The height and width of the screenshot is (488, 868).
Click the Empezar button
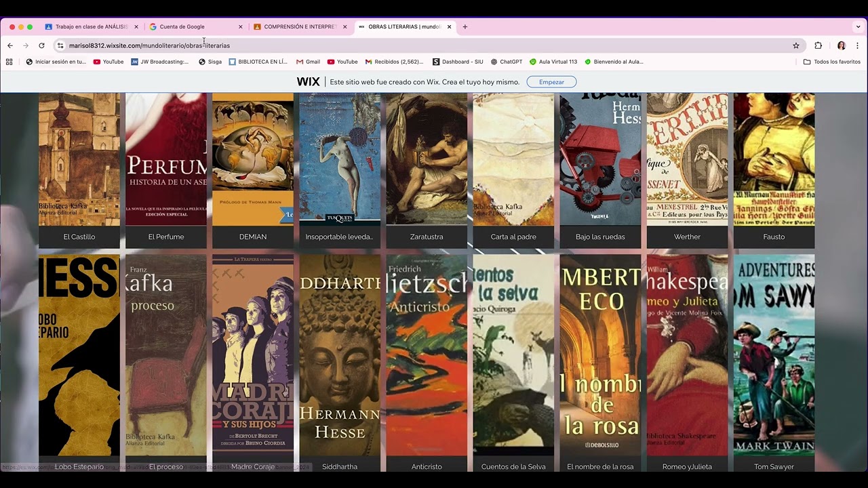(551, 82)
